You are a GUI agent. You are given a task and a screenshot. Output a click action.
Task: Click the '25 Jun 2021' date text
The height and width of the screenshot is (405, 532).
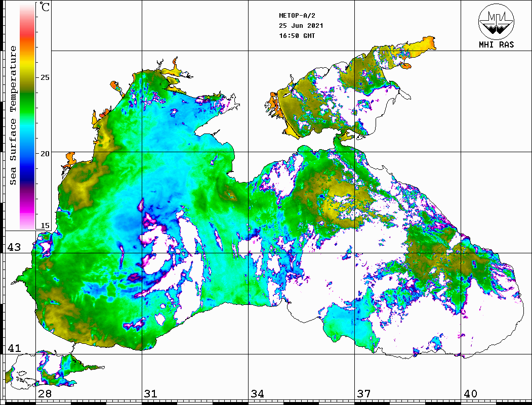301,26
